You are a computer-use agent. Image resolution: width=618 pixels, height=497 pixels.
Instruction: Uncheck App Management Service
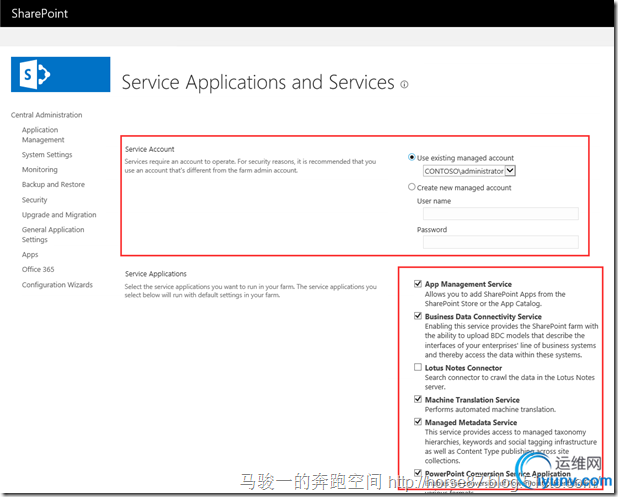tap(418, 284)
